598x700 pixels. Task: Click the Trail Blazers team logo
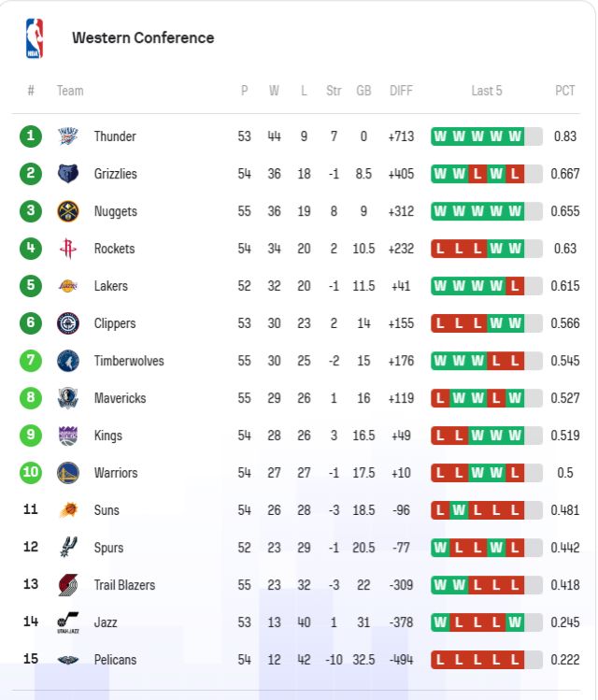(68, 585)
